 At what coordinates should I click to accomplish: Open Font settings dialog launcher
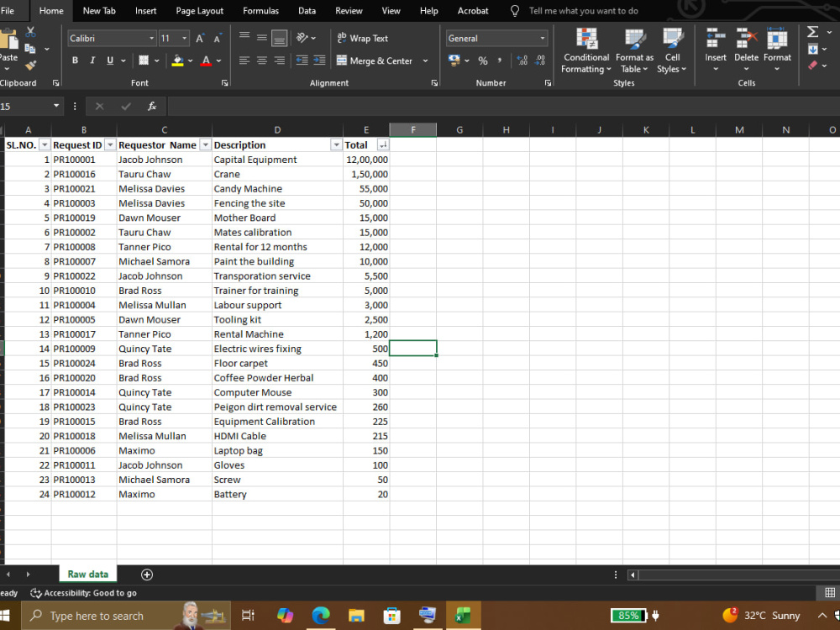click(224, 83)
